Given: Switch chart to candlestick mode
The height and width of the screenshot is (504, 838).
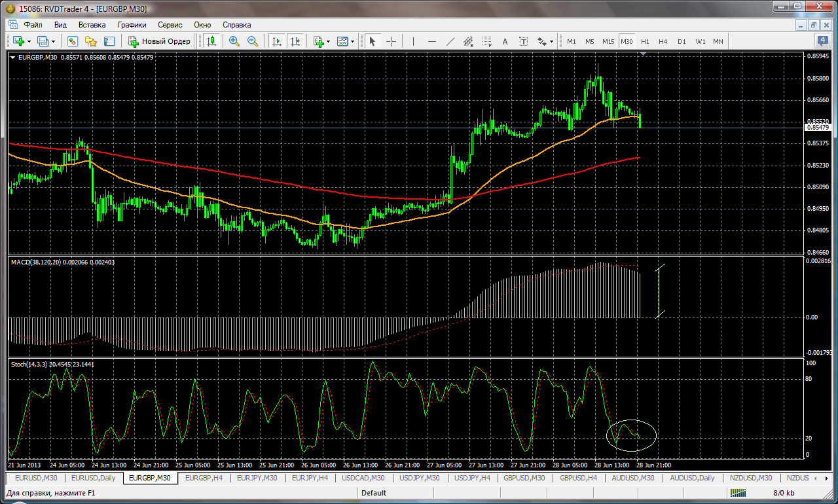Looking at the screenshot, I should tap(211, 41).
